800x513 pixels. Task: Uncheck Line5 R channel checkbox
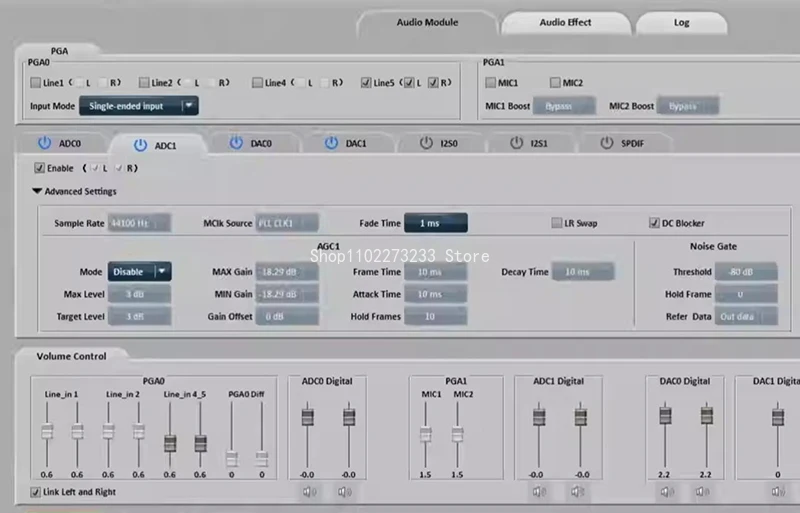click(433, 82)
